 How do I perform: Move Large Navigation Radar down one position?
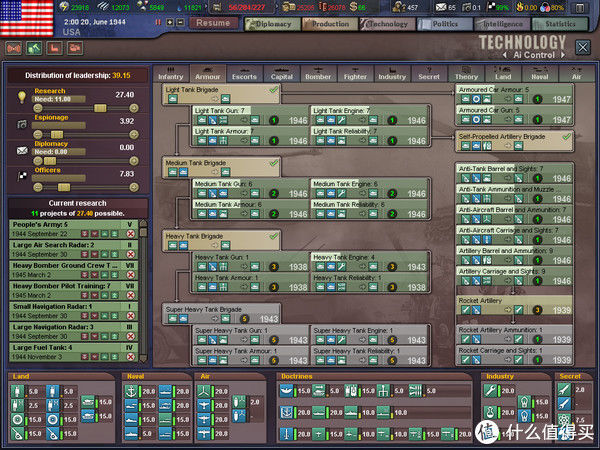[x=94, y=336]
